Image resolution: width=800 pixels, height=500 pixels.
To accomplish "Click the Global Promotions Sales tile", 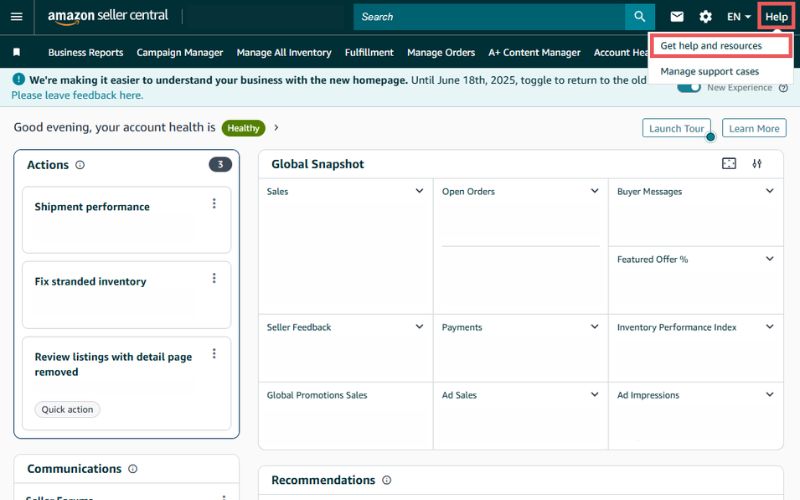I will (x=345, y=415).
